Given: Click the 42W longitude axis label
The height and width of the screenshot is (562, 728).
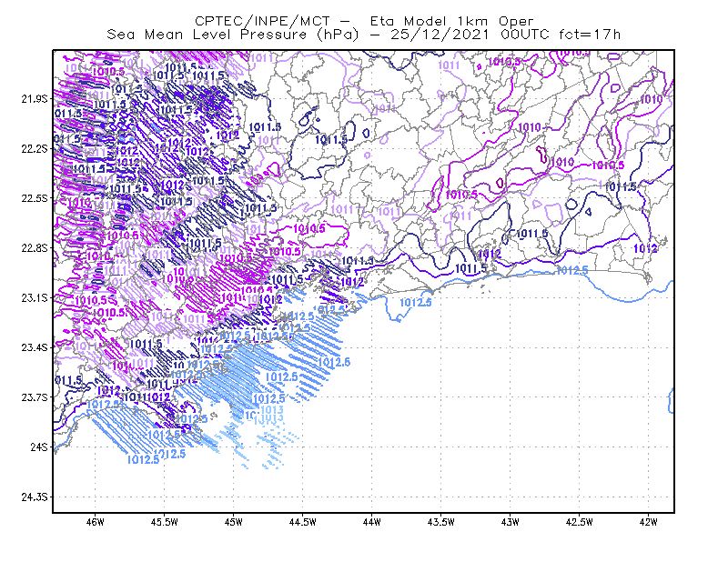Looking at the screenshot, I should pos(649,522).
